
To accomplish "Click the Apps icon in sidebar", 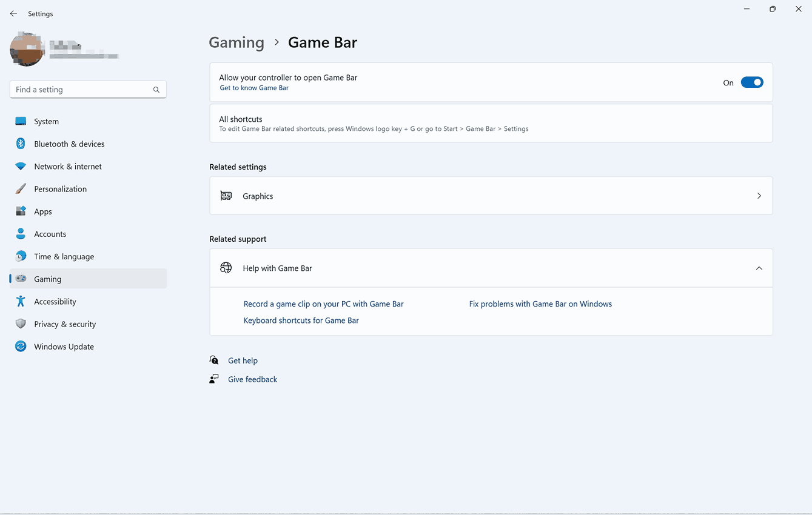I will pos(21,211).
